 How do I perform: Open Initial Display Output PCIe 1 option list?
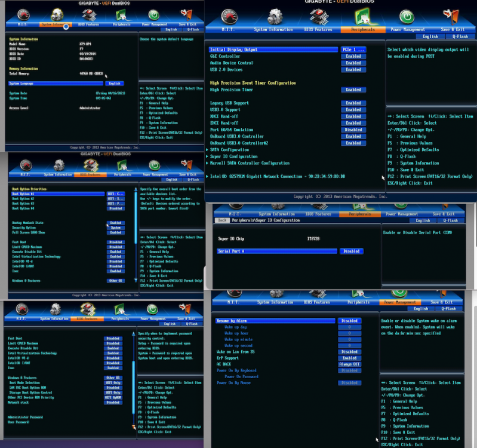click(353, 50)
